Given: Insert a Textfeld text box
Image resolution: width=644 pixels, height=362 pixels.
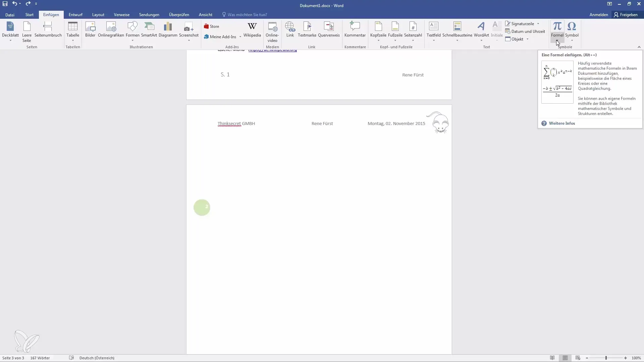Looking at the screenshot, I should pyautogui.click(x=434, y=32).
